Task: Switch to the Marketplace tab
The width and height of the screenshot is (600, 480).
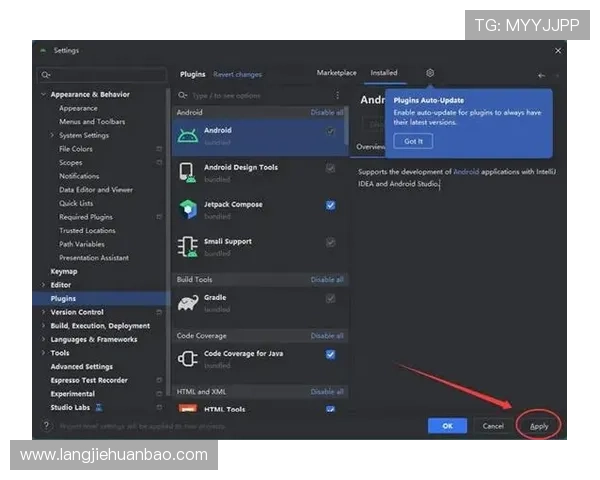Action: click(x=336, y=73)
